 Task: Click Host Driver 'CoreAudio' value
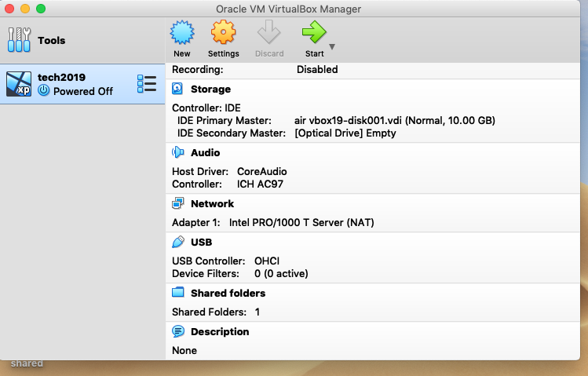coord(261,171)
